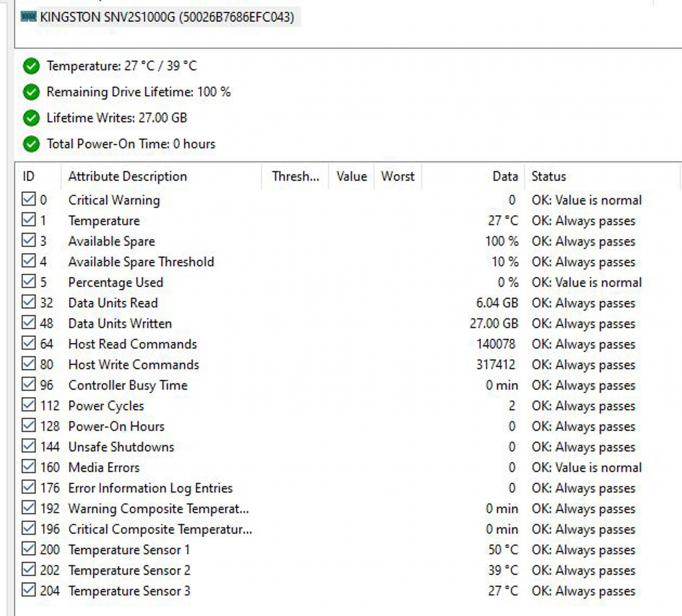
Task: Select the KINGSTON SNV2S1000G drive entry
Action: pos(158,17)
